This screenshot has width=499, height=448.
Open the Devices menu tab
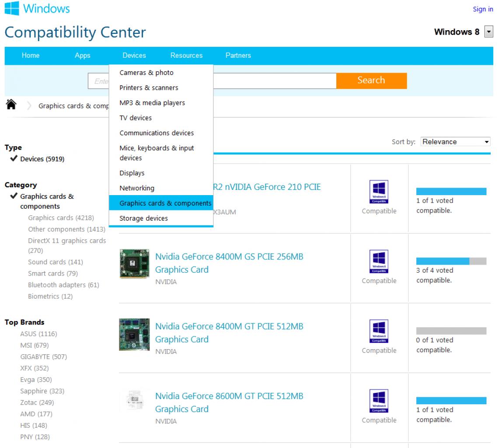(x=134, y=56)
